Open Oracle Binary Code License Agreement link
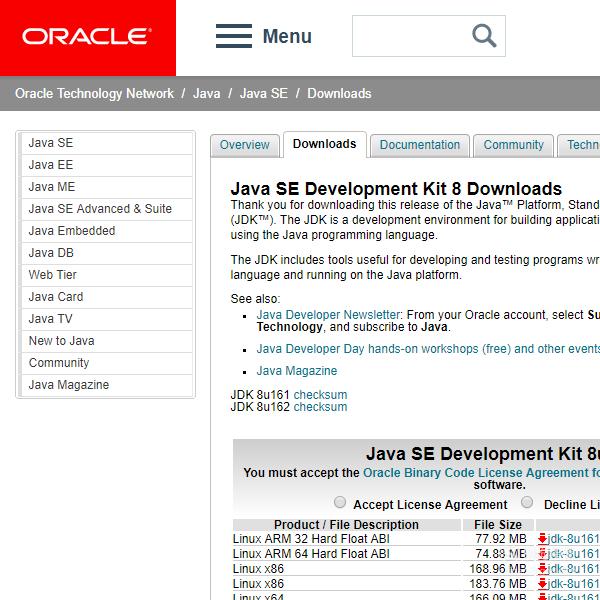The width and height of the screenshot is (600, 600). 481,473
